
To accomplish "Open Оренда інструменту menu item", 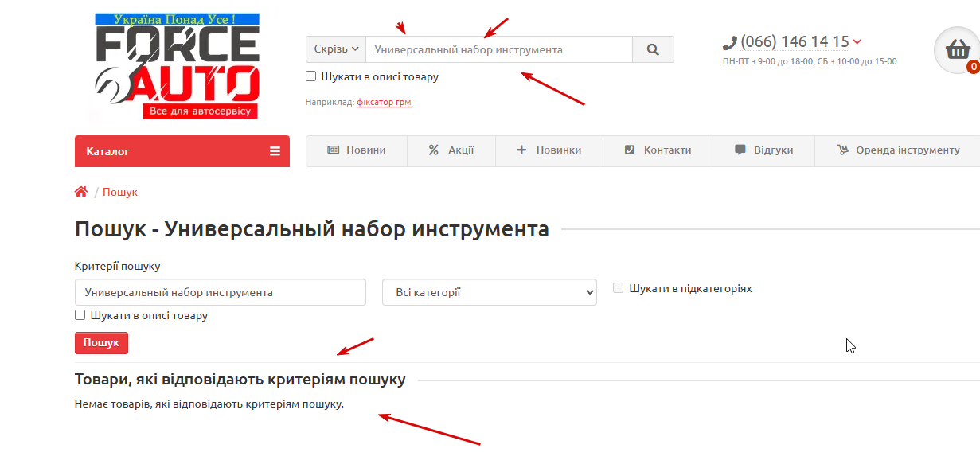I will point(898,150).
